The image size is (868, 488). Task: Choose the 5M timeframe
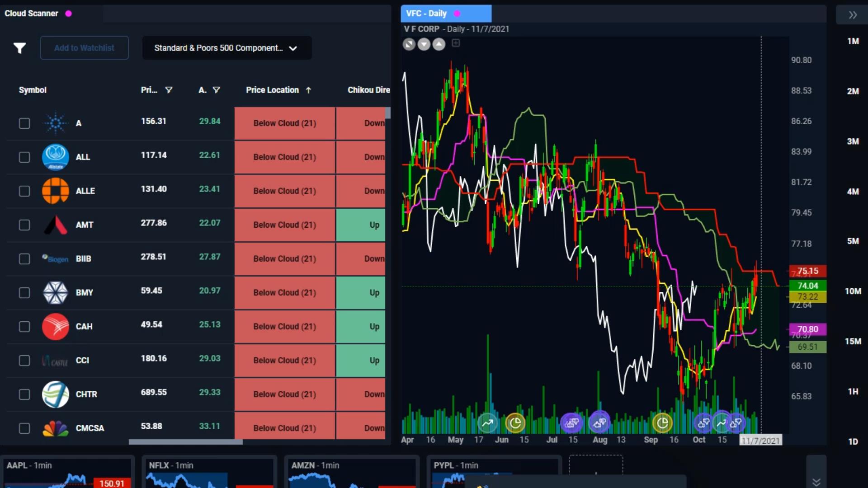coord(853,241)
